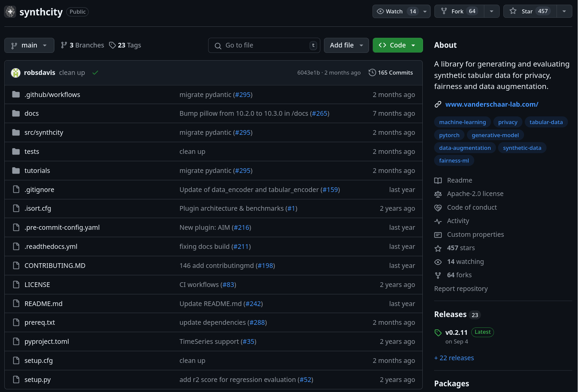
Task: Click the green commit status checkmark
Action: coord(95,73)
